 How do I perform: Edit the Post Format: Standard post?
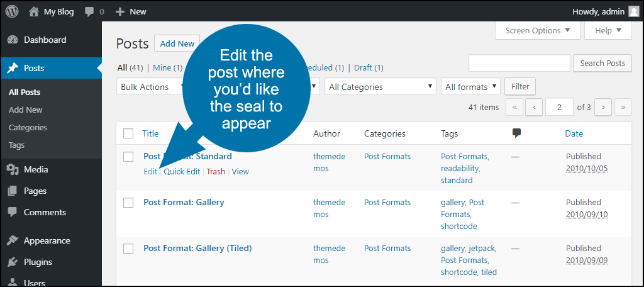(x=150, y=172)
